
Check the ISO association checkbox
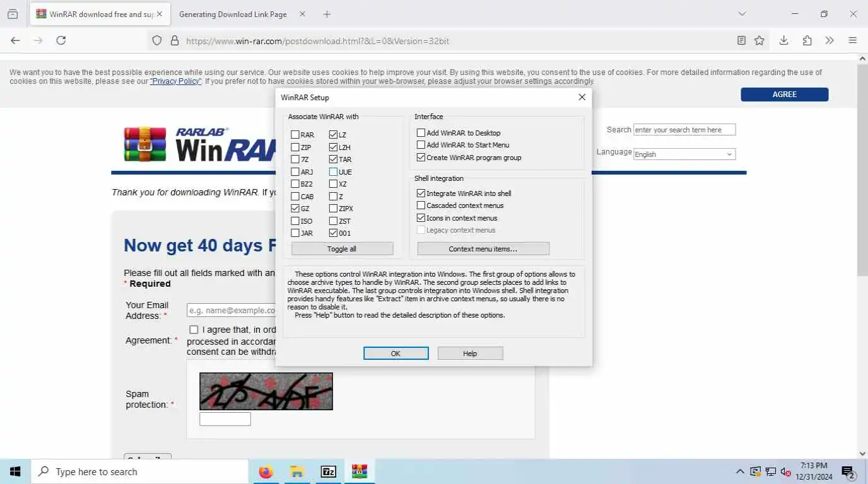point(295,221)
